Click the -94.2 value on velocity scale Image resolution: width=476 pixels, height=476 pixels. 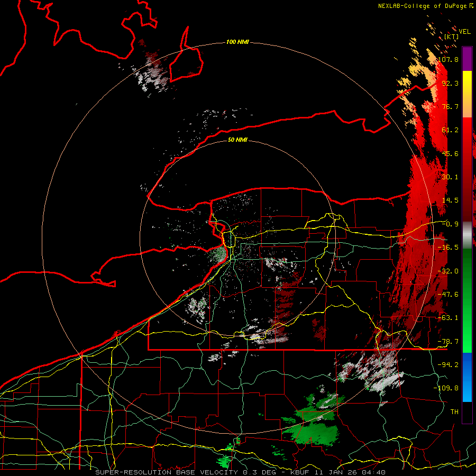coord(448,365)
